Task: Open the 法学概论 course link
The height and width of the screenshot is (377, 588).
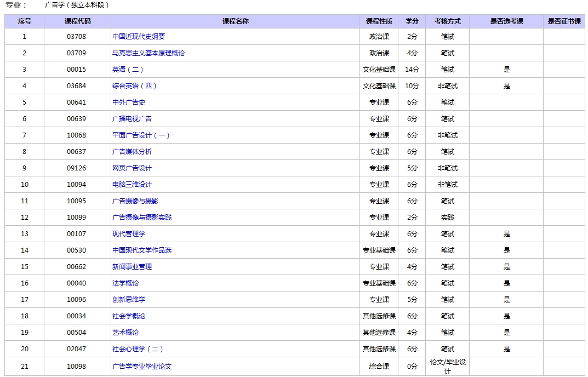Action: tap(125, 283)
